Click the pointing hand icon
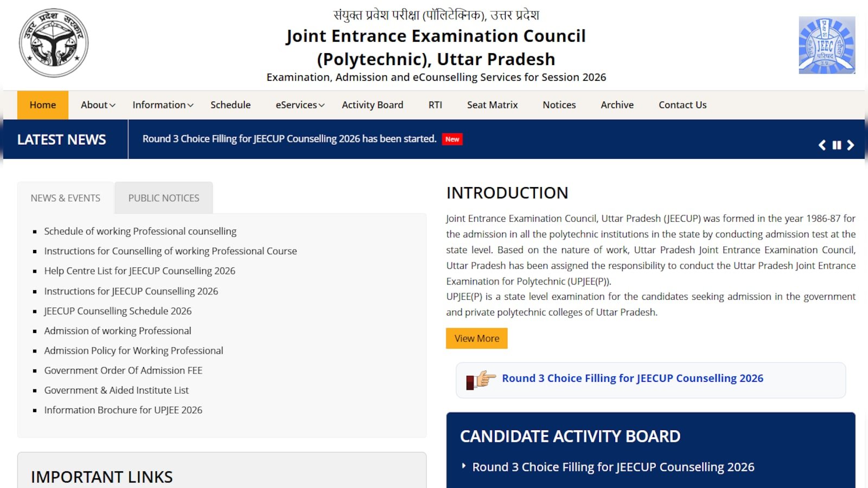Image resolution: width=868 pixels, height=488 pixels. [x=481, y=380]
